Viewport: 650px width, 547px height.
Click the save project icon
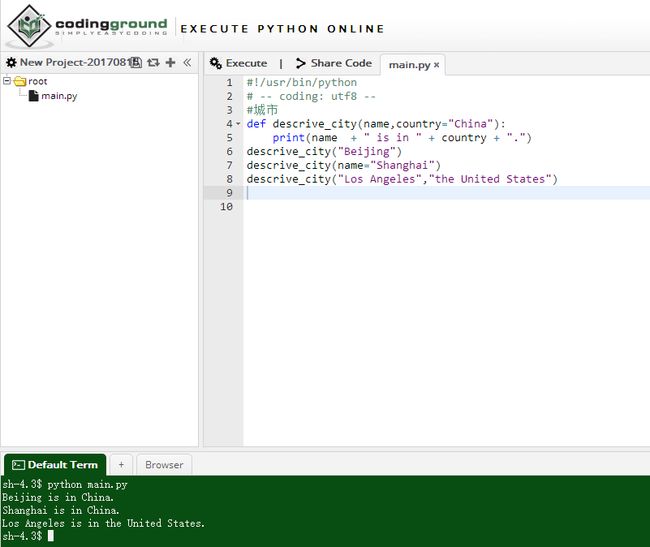point(136,63)
